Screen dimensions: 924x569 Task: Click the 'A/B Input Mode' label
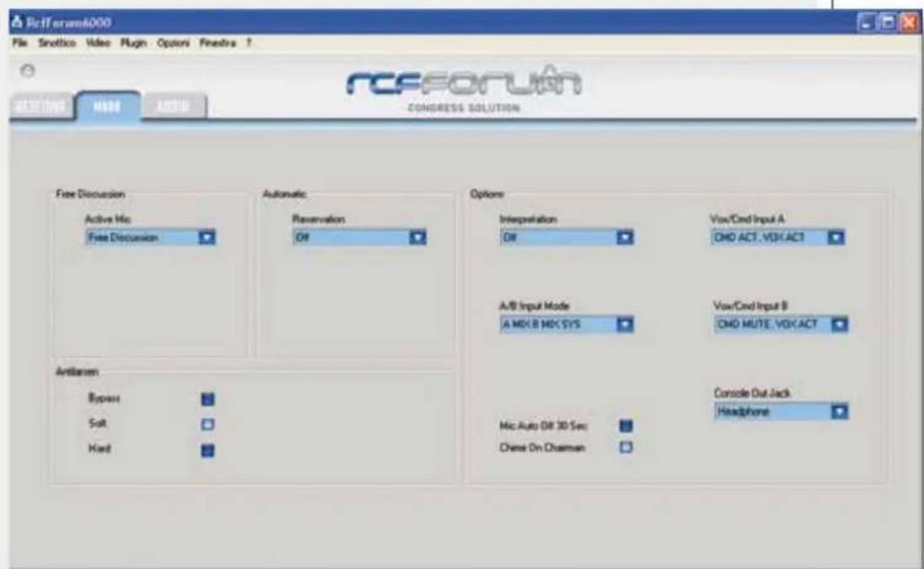click(x=534, y=305)
